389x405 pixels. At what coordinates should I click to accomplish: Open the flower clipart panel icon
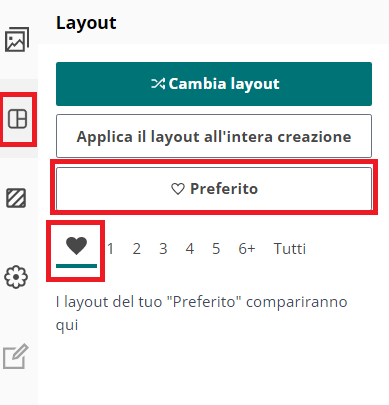coord(16,277)
